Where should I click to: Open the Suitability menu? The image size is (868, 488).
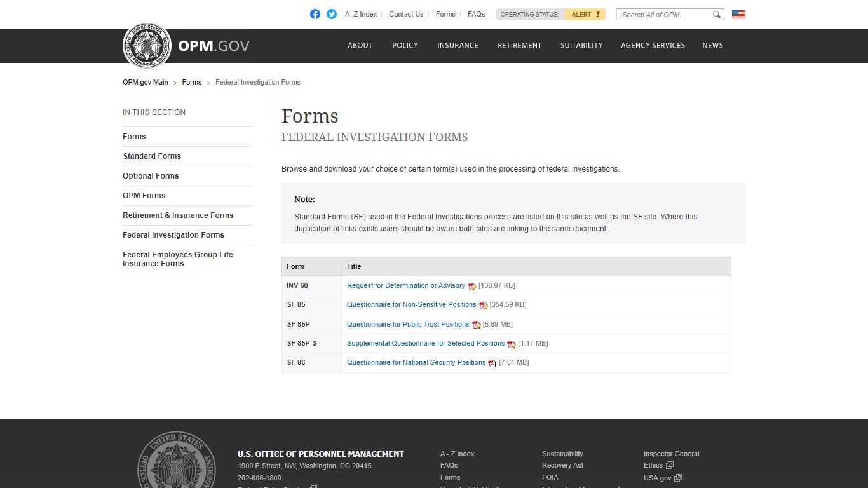[581, 45]
